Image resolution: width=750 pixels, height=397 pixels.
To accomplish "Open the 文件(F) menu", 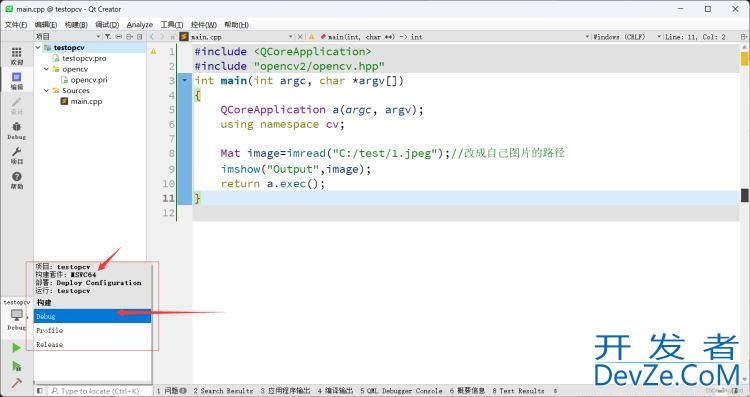I will pos(16,24).
